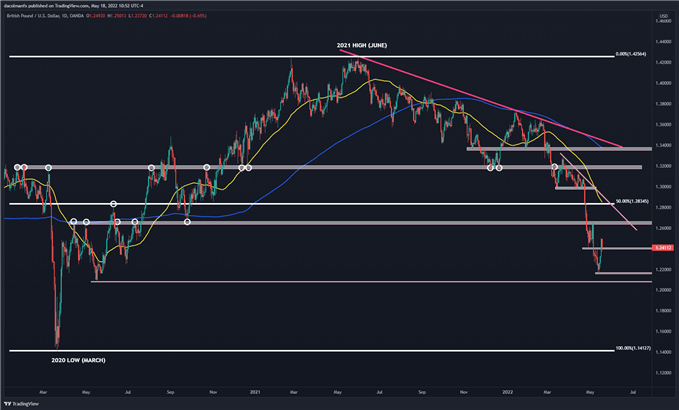Select the 2021 HIGH (JUNE) annotation
This screenshot has width=679, height=410.
pyautogui.click(x=362, y=45)
